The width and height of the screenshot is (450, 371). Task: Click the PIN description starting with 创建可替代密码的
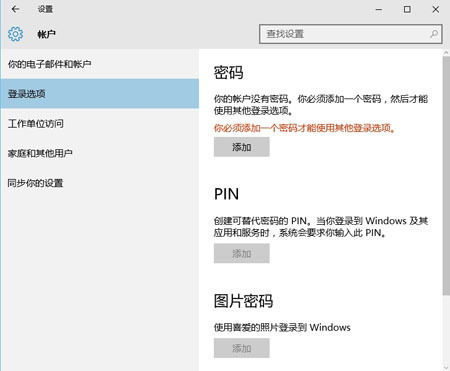coord(321,227)
